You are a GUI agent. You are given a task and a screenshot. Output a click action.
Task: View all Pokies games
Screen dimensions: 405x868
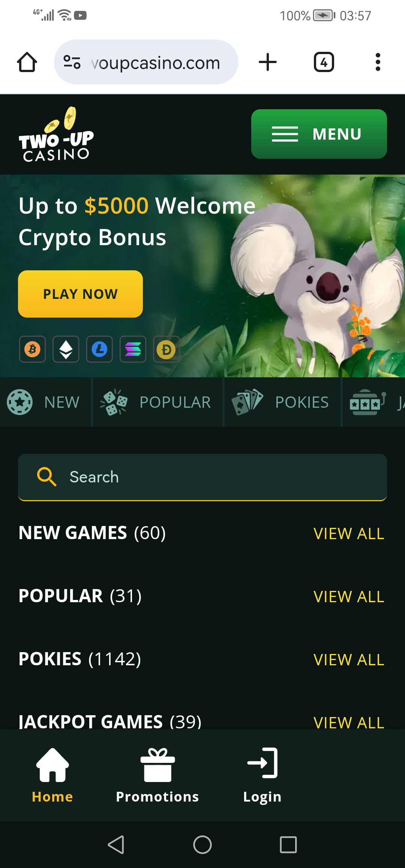(x=349, y=660)
